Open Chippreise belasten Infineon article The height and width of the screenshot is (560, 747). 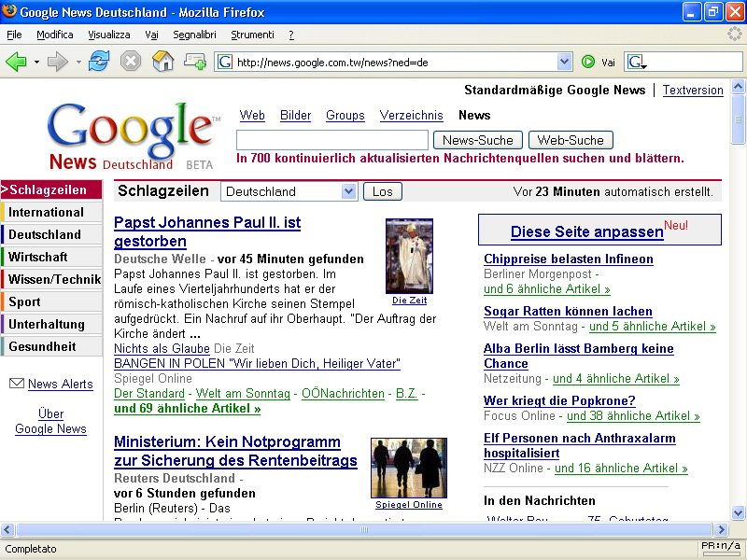tap(569, 259)
